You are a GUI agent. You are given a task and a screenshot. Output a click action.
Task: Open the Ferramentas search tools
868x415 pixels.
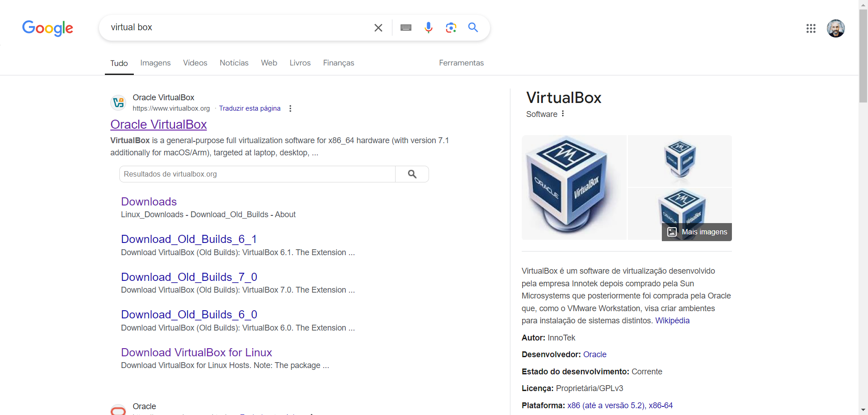[461, 63]
